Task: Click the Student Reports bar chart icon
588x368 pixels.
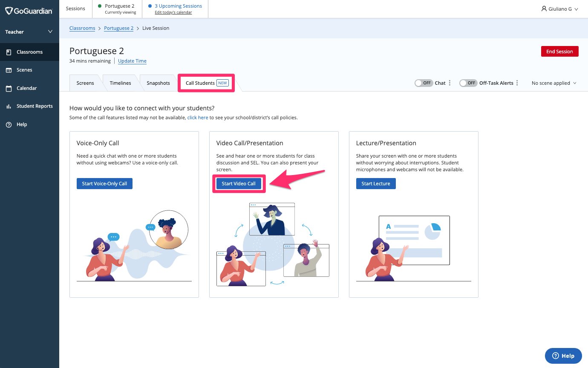Action: [x=9, y=106]
